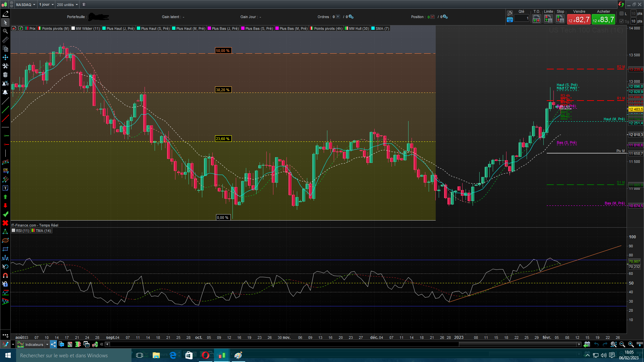
Task: Click the T.O. order type icon
Action: [x=536, y=19]
